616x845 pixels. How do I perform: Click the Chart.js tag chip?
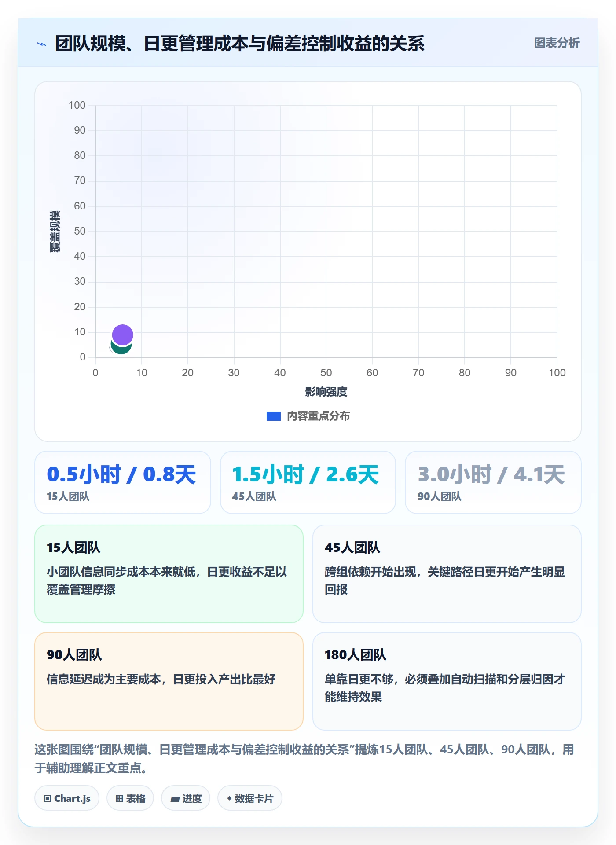67,798
